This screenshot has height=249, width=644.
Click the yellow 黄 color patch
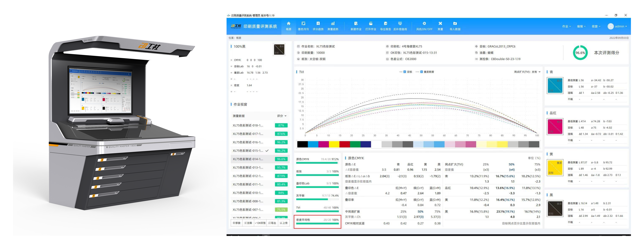click(x=555, y=168)
